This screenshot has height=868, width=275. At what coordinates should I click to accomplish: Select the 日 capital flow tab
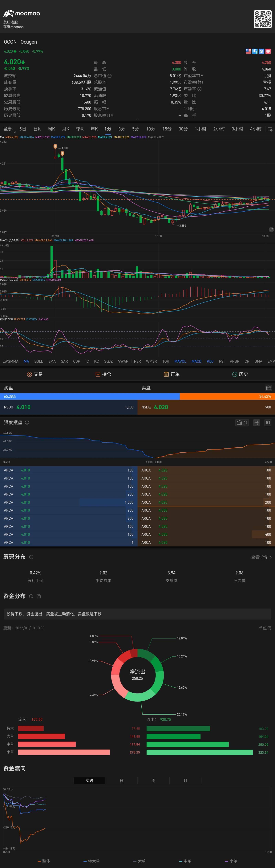tap(122, 780)
